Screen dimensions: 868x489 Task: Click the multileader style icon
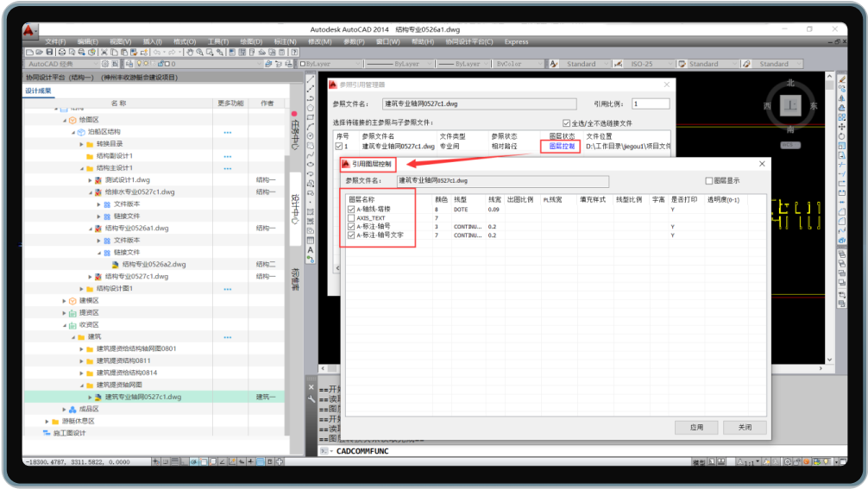point(746,64)
